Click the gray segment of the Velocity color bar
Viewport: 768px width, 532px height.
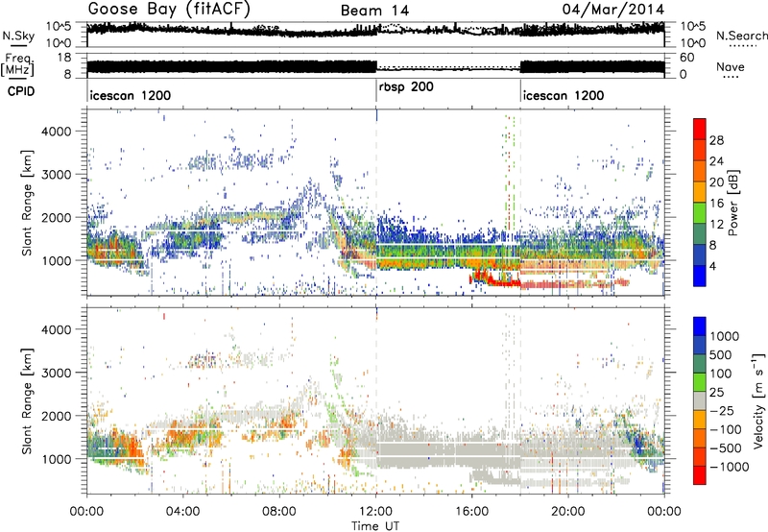[x=700, y=400]
